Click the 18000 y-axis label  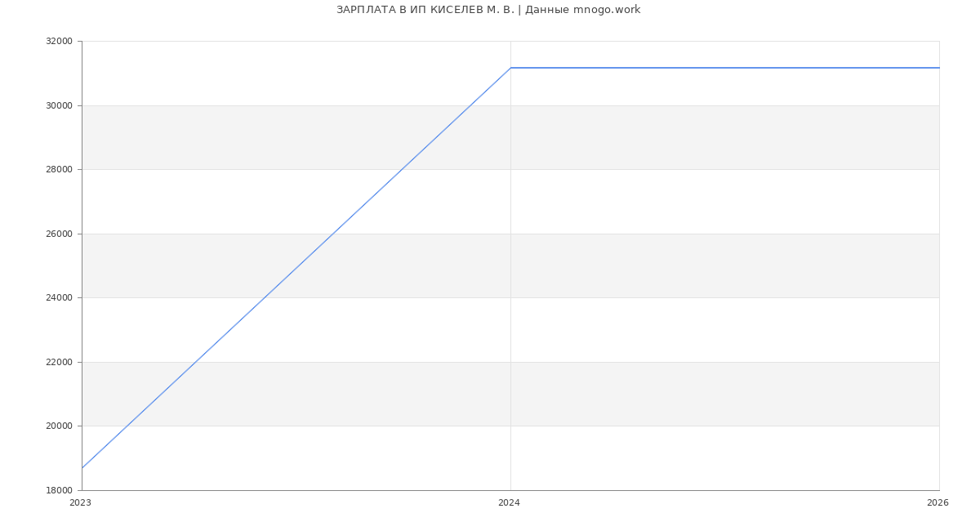pos(59,490)
